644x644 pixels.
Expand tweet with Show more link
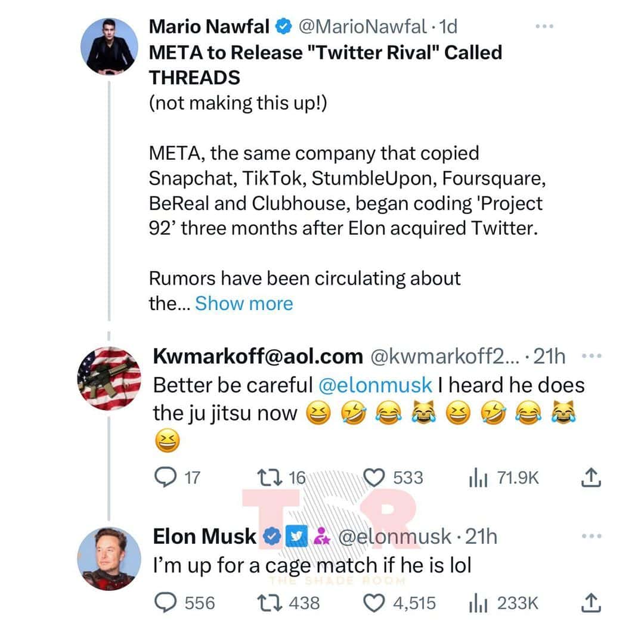point(244,304)
